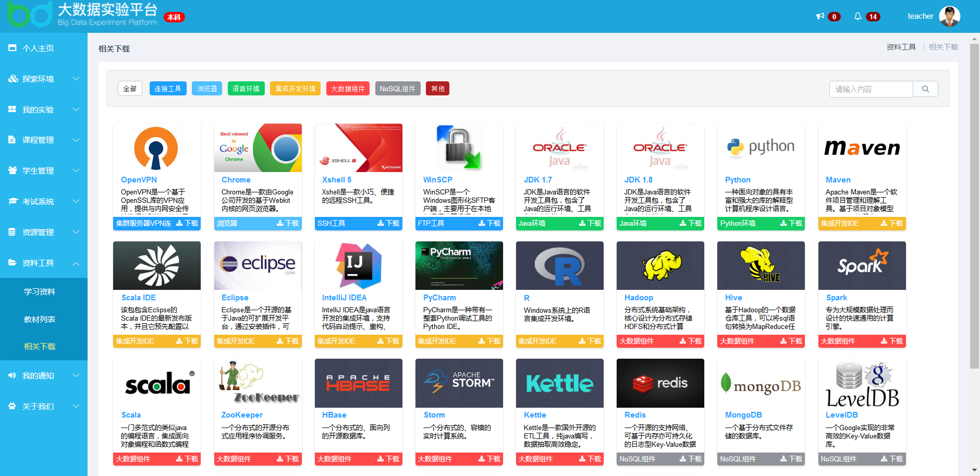Expand the 课程管理 sidebar section
Screen dimensions: 980x476
point(44,140)
